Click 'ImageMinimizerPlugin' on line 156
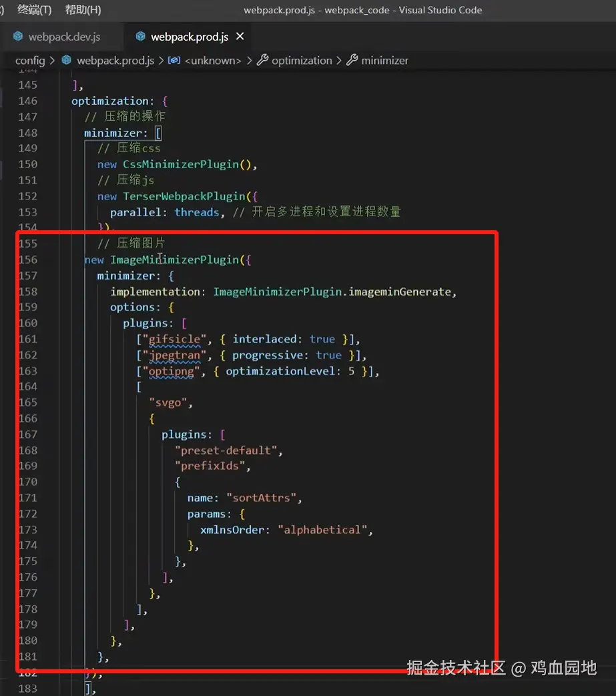616x696 pixels. [x=174, y=260]
